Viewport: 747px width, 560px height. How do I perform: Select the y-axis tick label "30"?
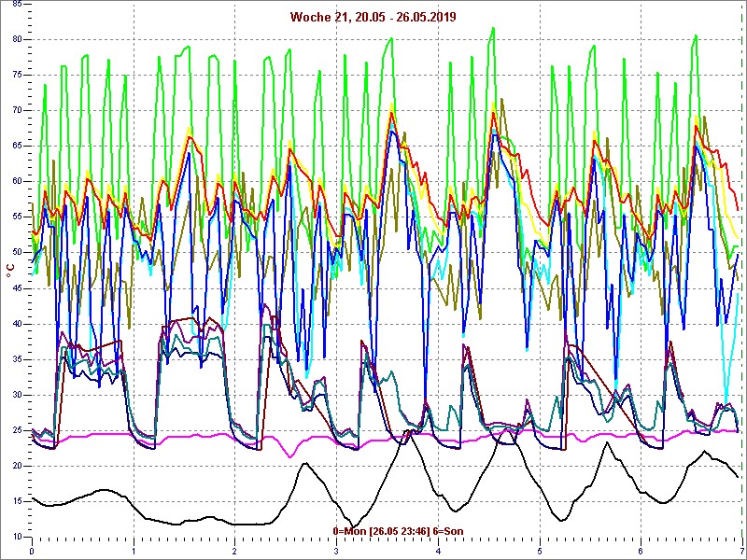point(17,395)
